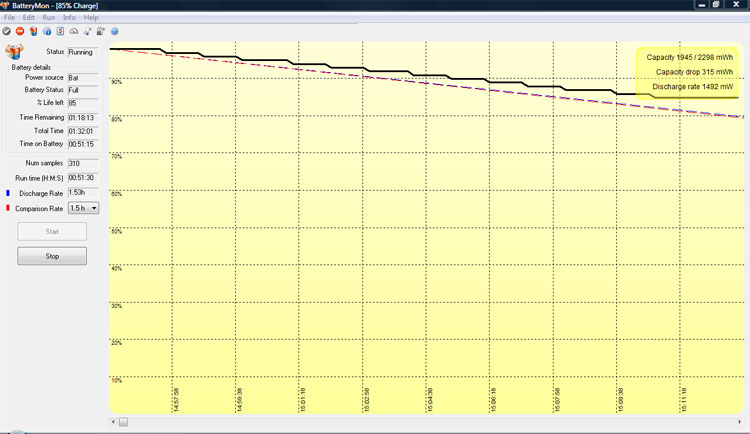Click the Num samples value 310

click(x=83, y=164)
